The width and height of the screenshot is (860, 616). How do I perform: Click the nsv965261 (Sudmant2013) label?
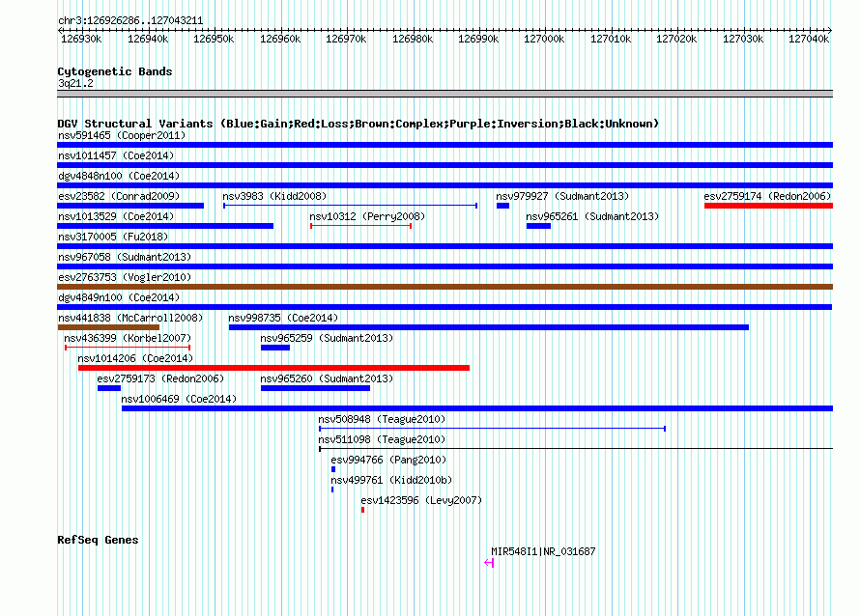click(592, 216)
